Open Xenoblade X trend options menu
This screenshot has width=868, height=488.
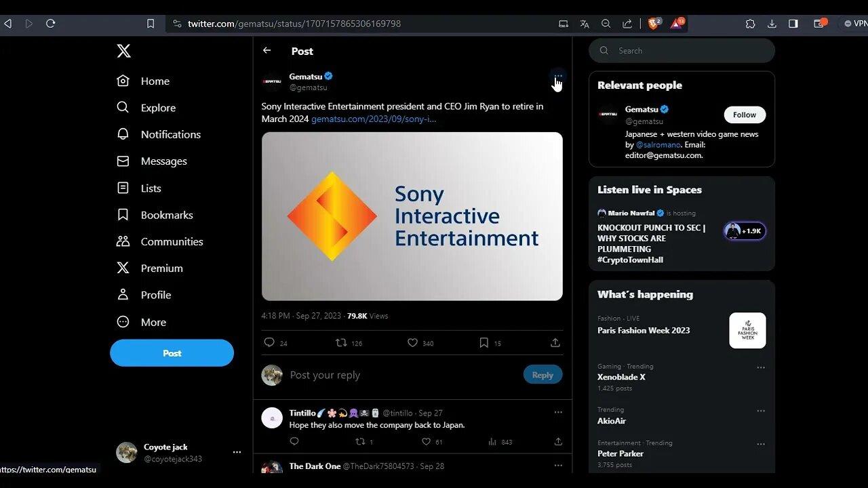click(x=761, y=367)
